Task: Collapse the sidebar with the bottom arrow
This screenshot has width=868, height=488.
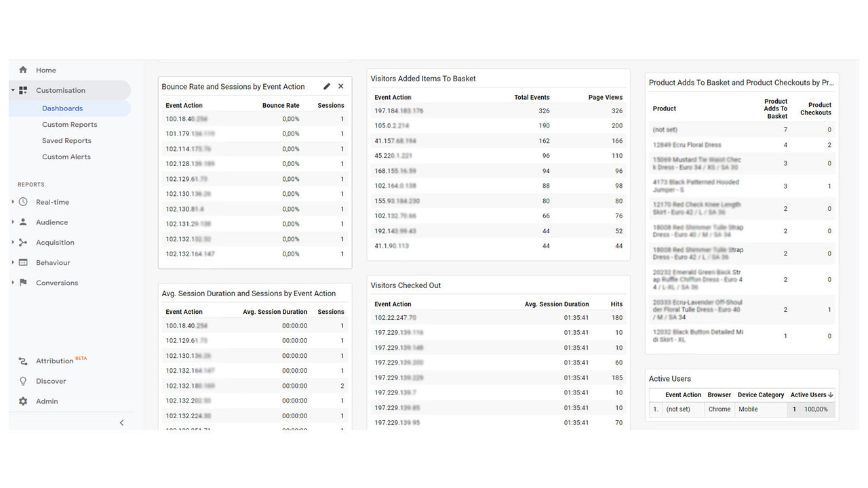Action: pyautogui.click(x=121, y=422)
